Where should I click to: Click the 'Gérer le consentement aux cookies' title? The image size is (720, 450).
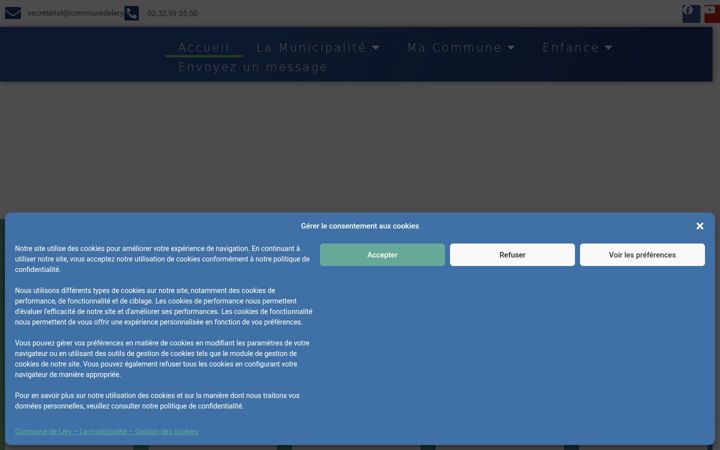[360, 226]
